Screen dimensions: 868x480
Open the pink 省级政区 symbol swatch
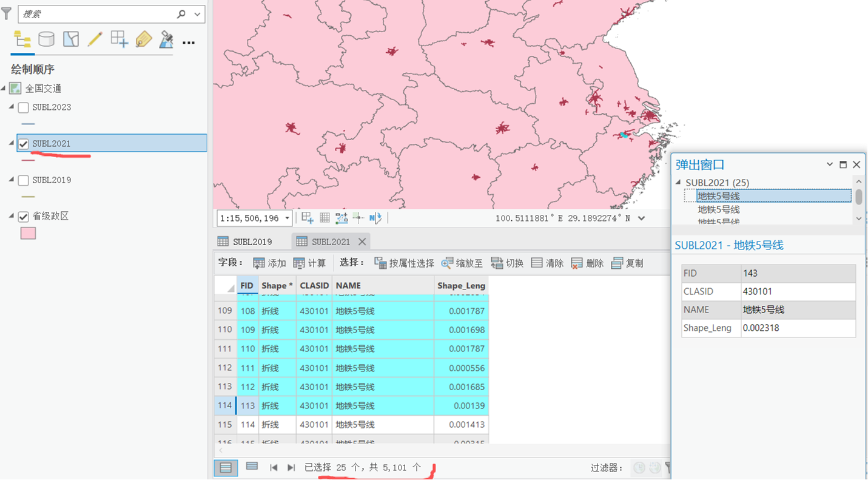(28, 233)
